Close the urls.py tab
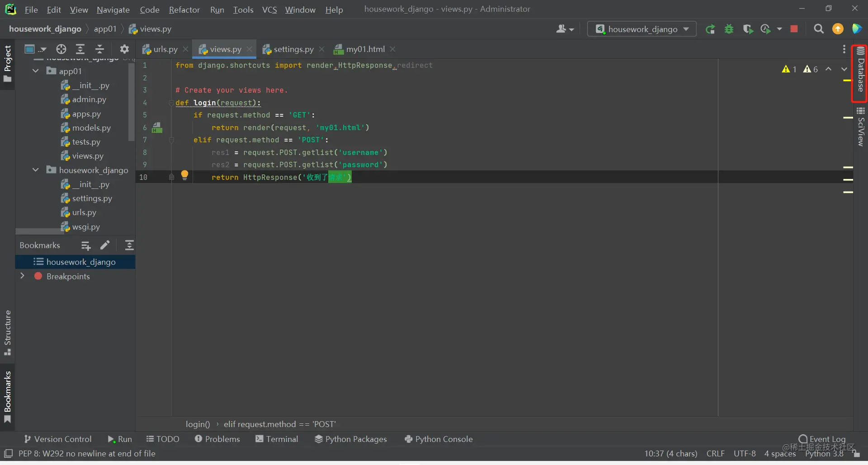The height and width of the screenshot is (465, 868). [185, 49]
